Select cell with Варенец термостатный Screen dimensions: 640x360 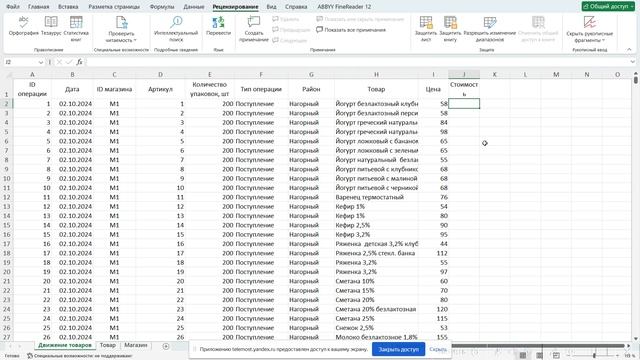point(376,197)
